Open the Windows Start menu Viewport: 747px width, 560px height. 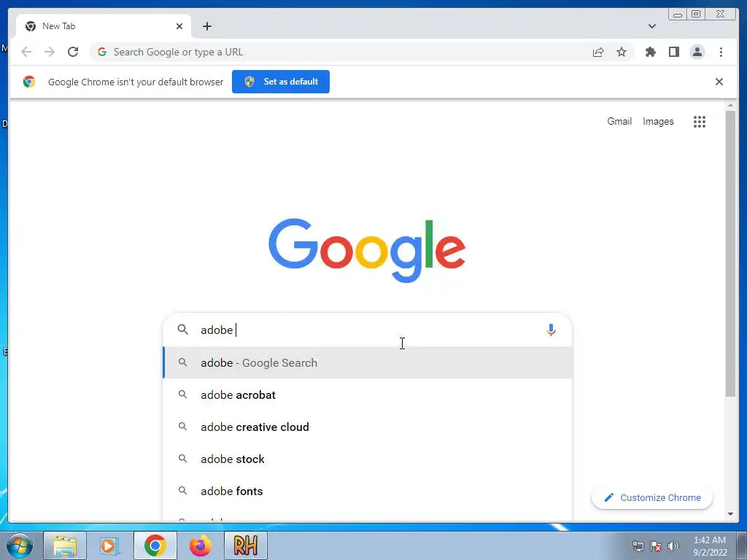click(19, 545)
